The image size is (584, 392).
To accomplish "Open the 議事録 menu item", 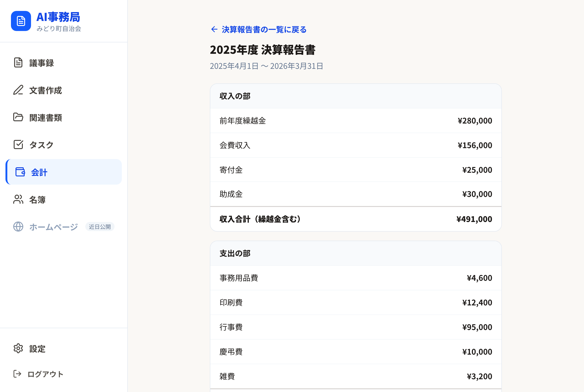I will click(64, 63).
